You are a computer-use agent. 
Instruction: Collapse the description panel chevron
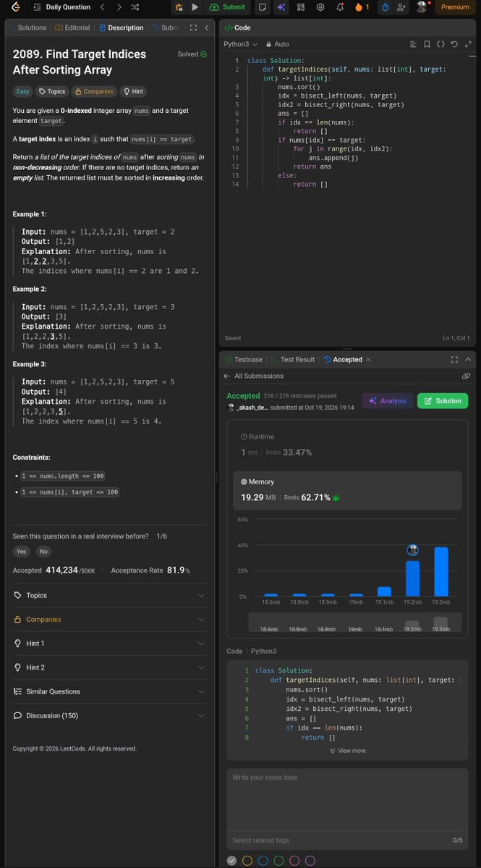click(207, 28)
